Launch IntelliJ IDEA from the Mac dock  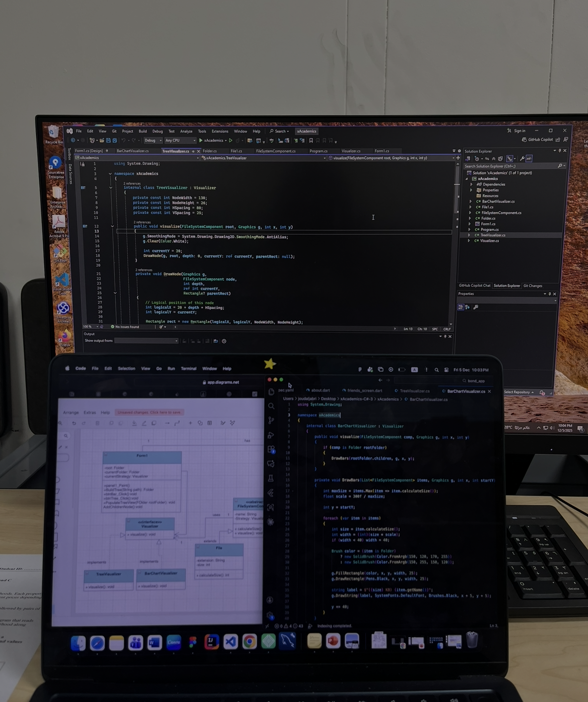click(x=212, y=642)
